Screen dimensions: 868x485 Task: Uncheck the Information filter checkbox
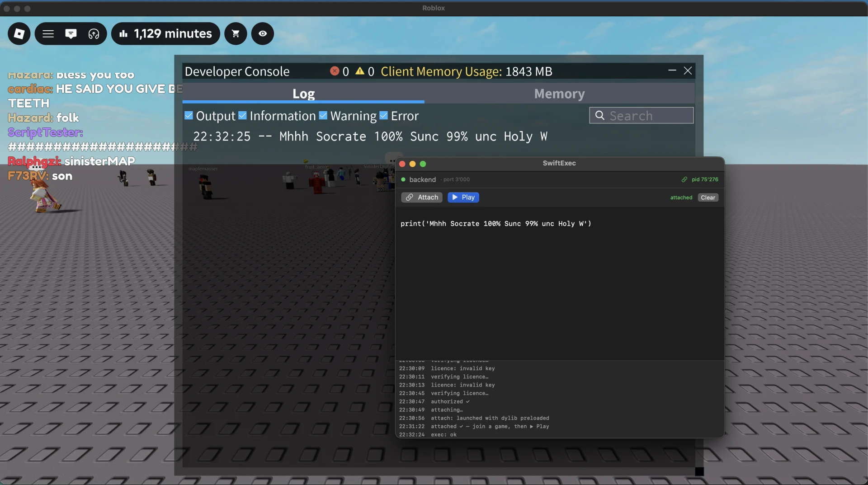tap(243, 116)
